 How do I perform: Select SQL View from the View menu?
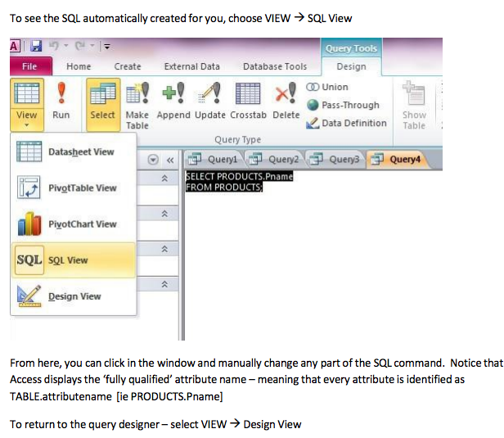tap(74, 260)
